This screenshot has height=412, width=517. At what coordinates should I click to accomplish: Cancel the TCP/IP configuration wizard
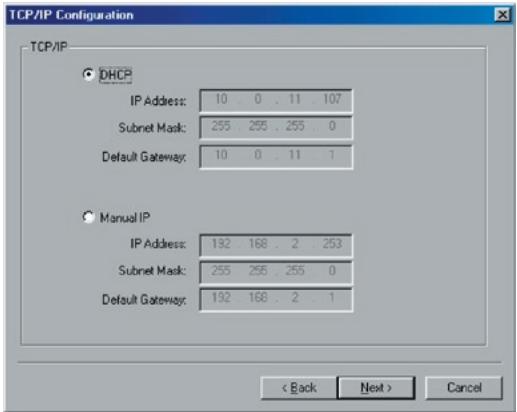464,388
